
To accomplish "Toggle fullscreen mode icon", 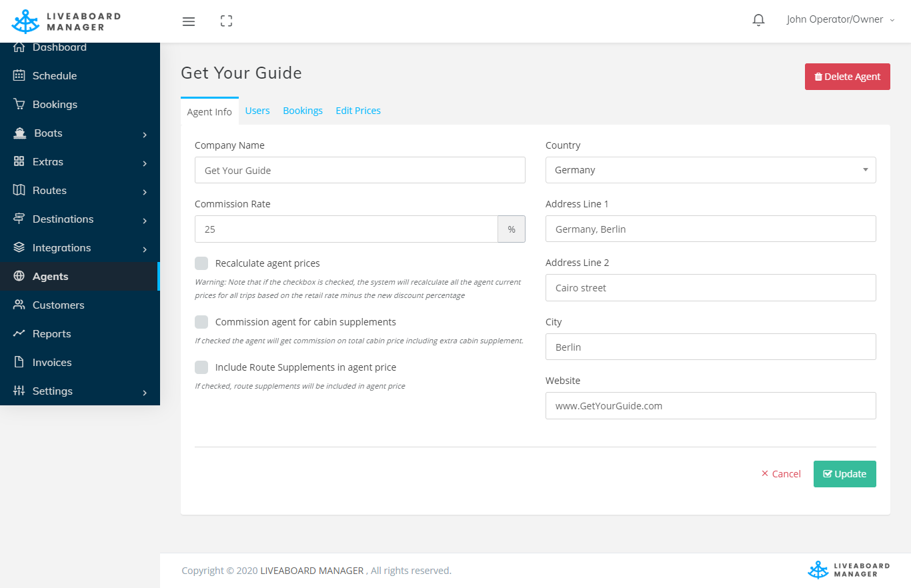I will click(226, 21).
